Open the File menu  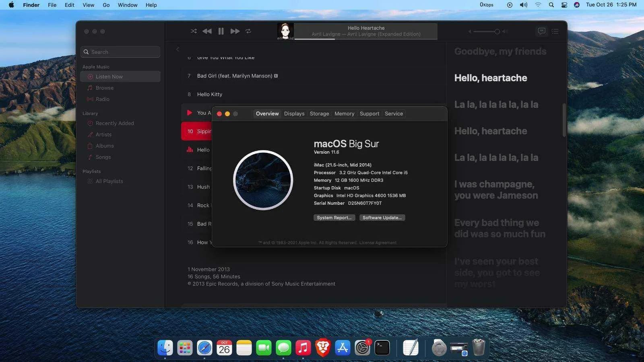coord(52,5)
